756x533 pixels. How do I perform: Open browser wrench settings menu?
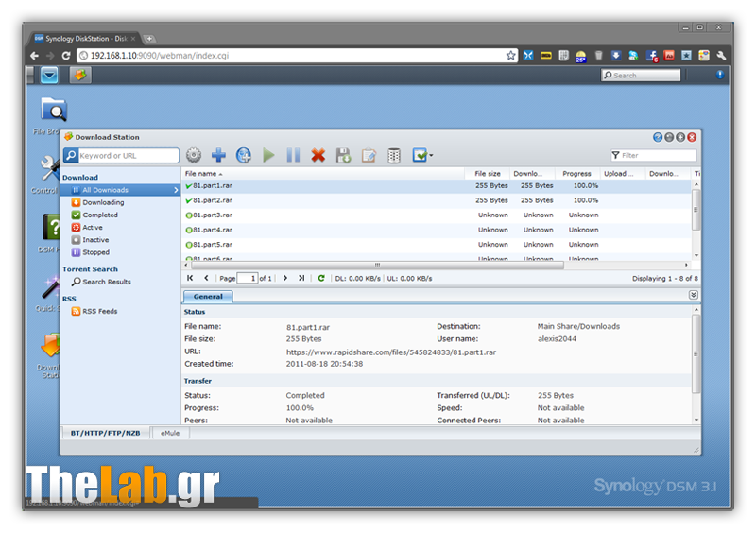[x=721, y=56]
